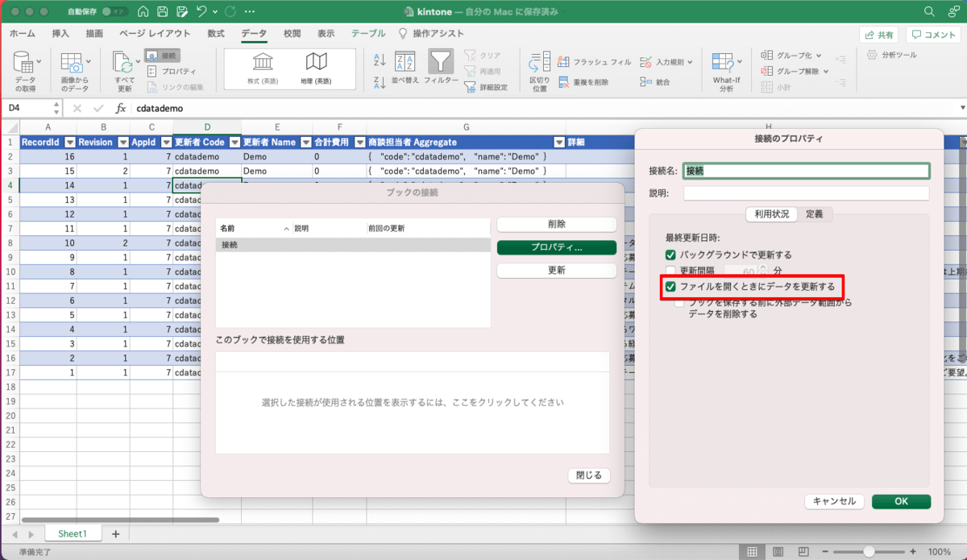Screen dimensions: 967x560
Task: Open the 挿入 ribbon tab
Action: click(60, 34)
